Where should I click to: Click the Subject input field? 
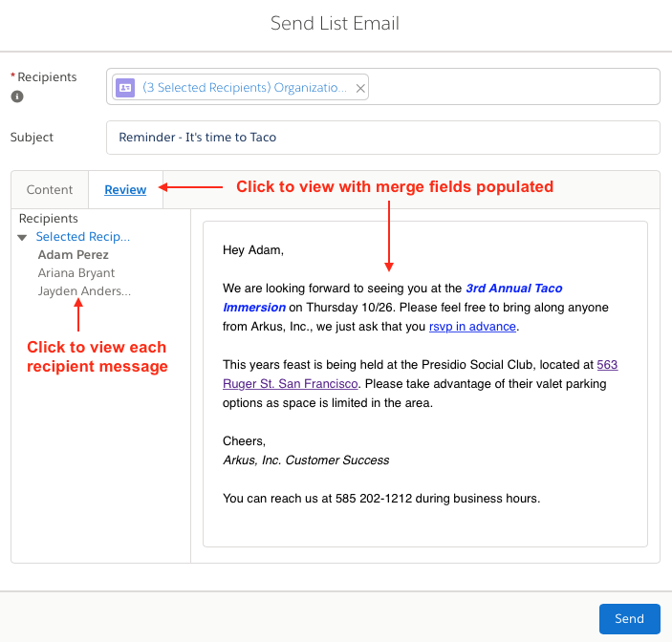point(382,138)
